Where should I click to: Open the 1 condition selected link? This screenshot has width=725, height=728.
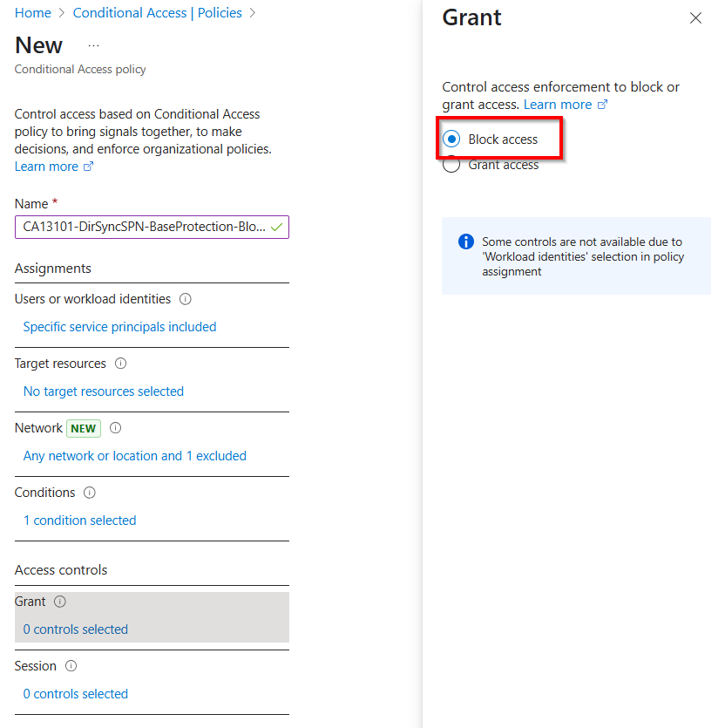click(x=79, y=520)
